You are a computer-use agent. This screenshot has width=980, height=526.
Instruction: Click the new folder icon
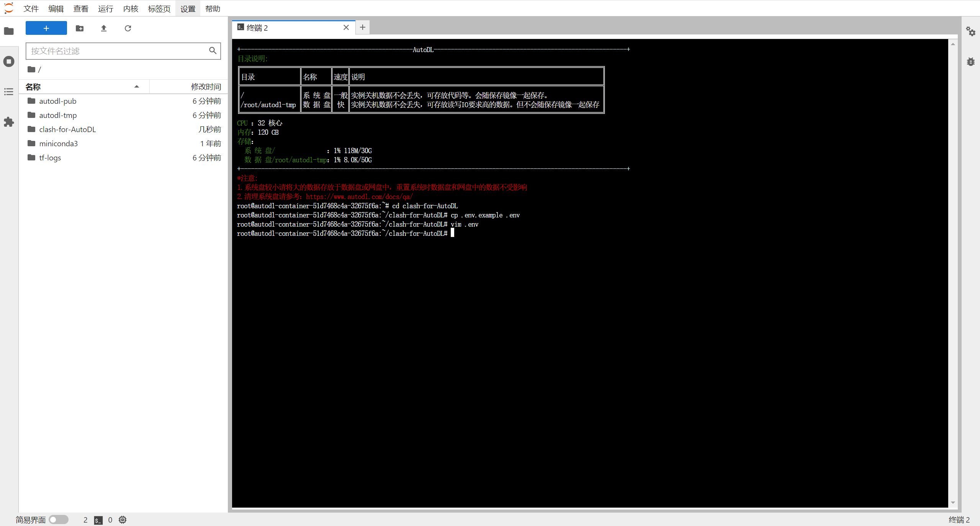[80, 28]
